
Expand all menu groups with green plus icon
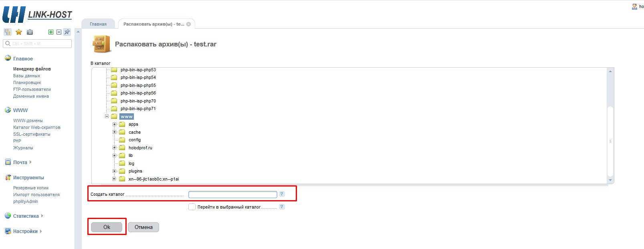(x=51, y=32)
